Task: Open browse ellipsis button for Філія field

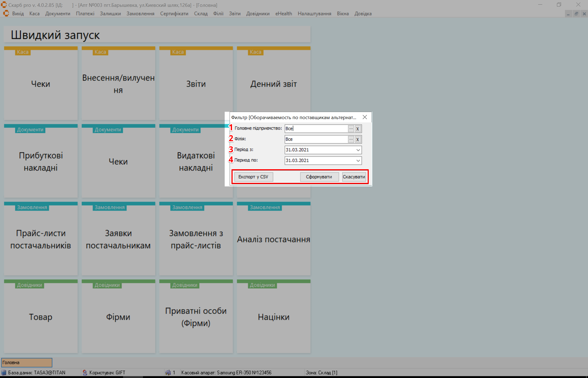Action: [351, 139]
